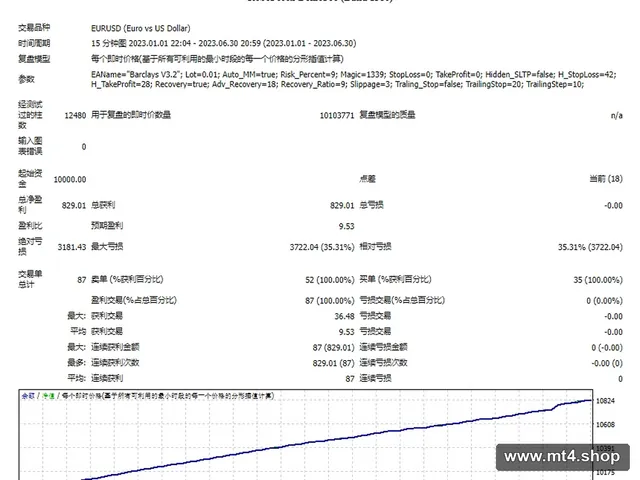Select the EAName="Barclays V3.2" parameters text

pos(353,75)
